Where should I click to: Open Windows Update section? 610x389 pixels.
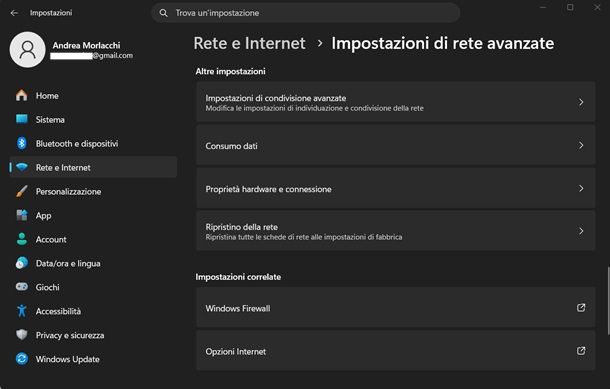(x=93, y=359)
